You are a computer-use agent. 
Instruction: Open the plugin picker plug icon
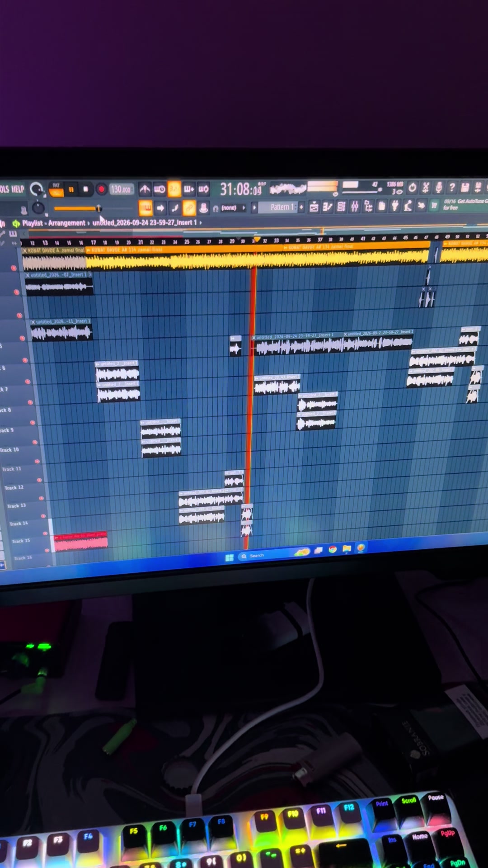pos(395,206)
